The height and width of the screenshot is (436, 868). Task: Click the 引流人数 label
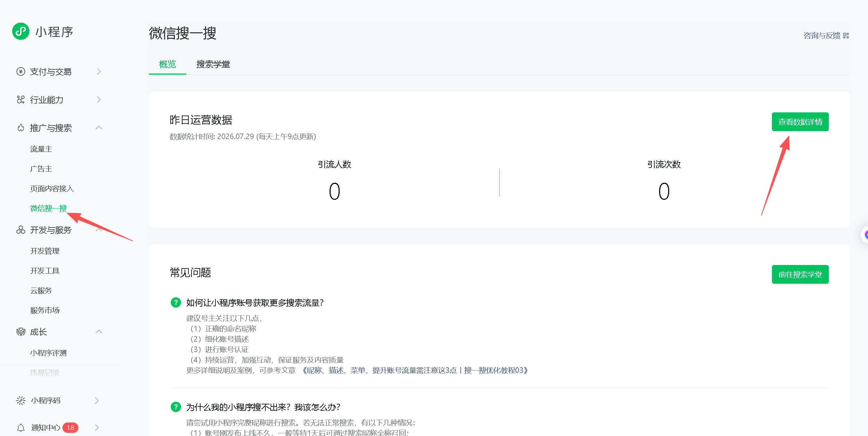334,164
